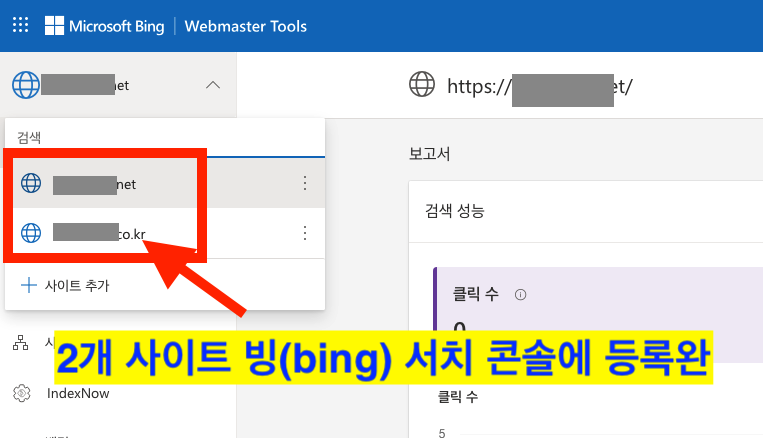Collapse the site selector chevron
This screenshot has height=438, width=763.
213,85
